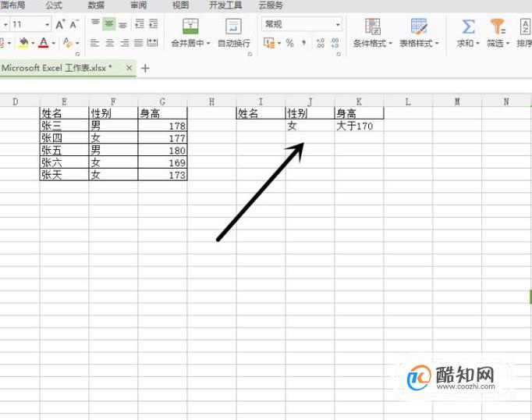
Task: Click the currency format icon
Action: click(269, 43)
